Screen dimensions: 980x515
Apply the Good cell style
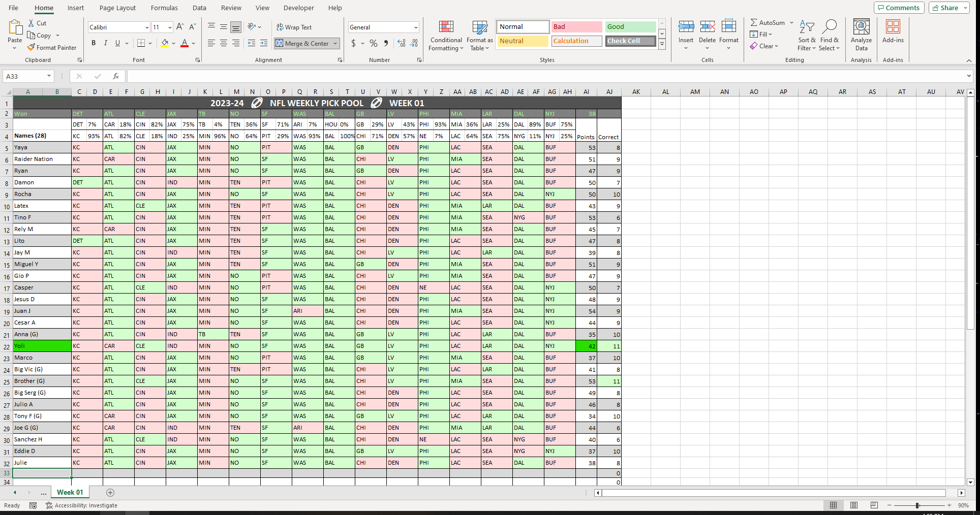(x=631, y=27)
